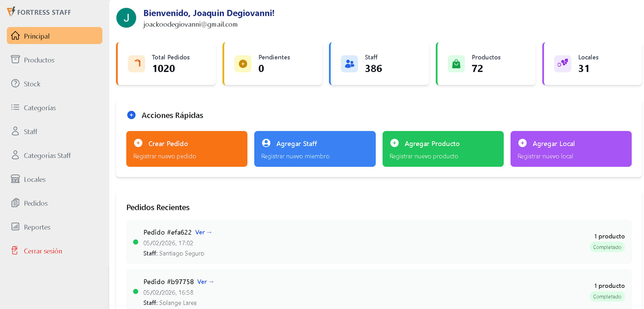Click the Reportes bar chart icon
Image resolution: width=644 pixels, height=309 pixels.
click(x=15, y=227)
